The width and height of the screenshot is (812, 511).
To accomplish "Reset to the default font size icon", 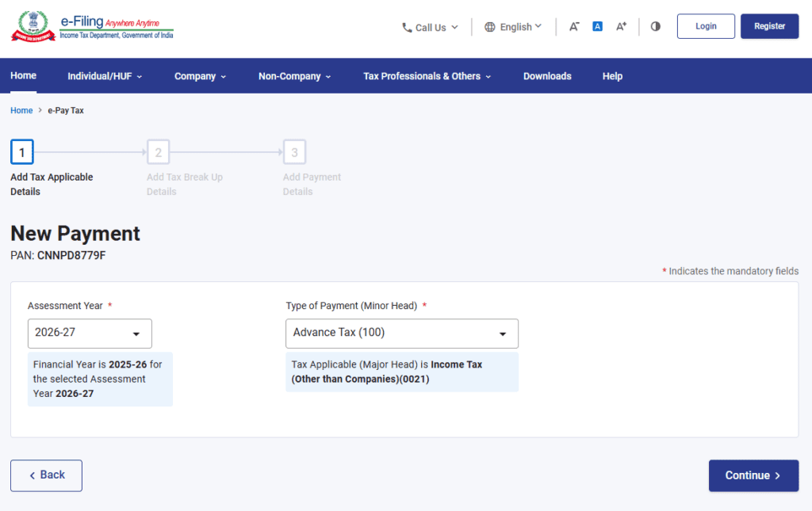I will coord(598,27).
